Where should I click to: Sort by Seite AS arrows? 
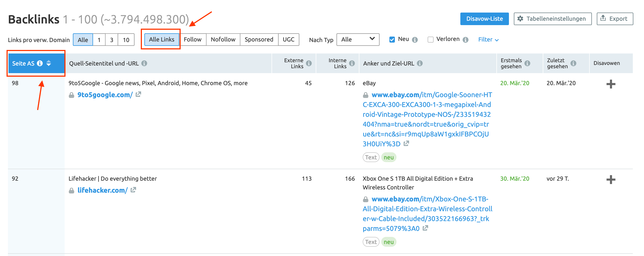49,63
